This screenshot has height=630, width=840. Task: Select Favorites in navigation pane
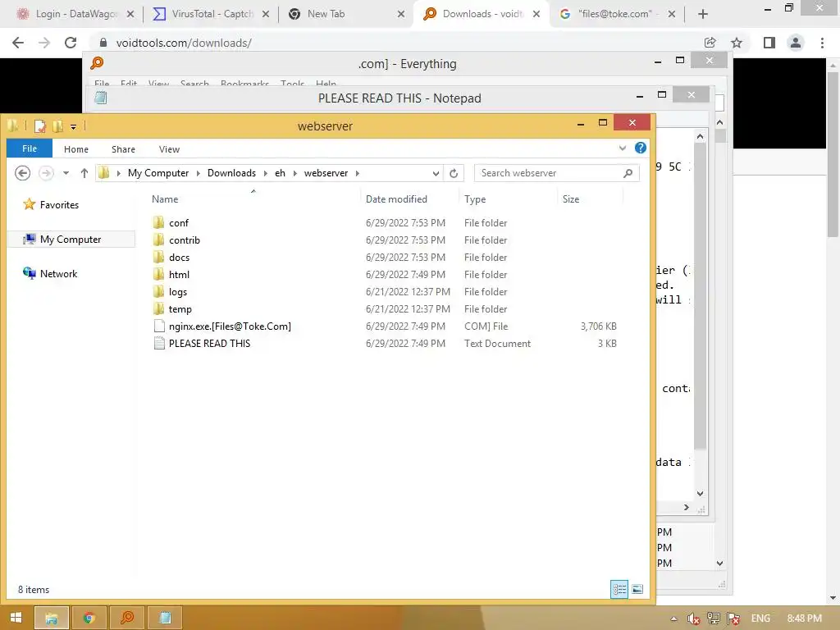tap(59, 205)
